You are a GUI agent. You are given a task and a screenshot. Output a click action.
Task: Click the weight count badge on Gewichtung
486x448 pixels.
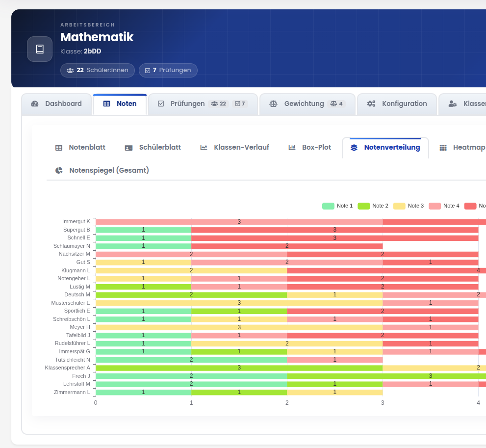pos(336,104)
